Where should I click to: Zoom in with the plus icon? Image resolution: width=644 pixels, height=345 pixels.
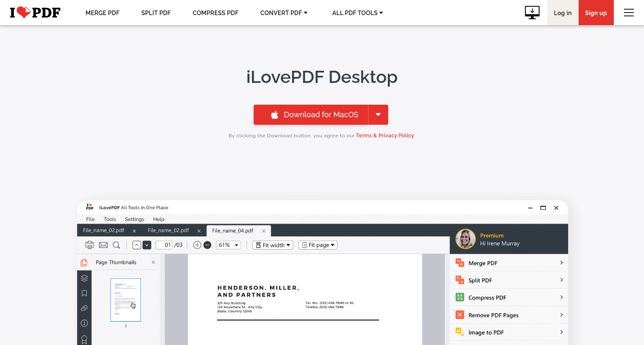(x=197, y=245)
